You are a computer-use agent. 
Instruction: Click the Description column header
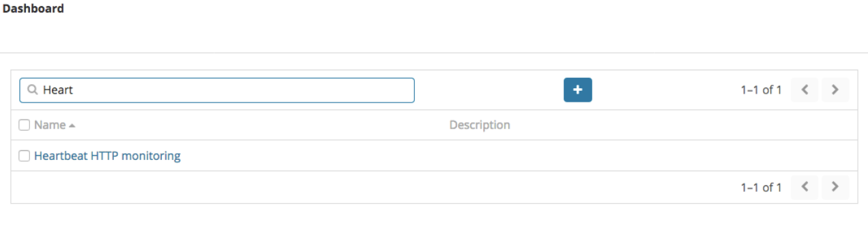(480, 125)
